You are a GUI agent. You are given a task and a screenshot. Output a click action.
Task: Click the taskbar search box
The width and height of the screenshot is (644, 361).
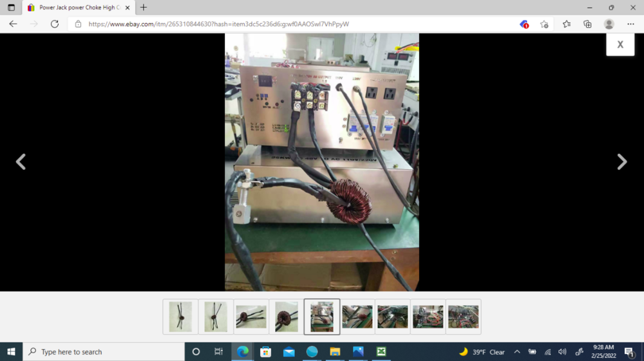[x=104, y=351]
